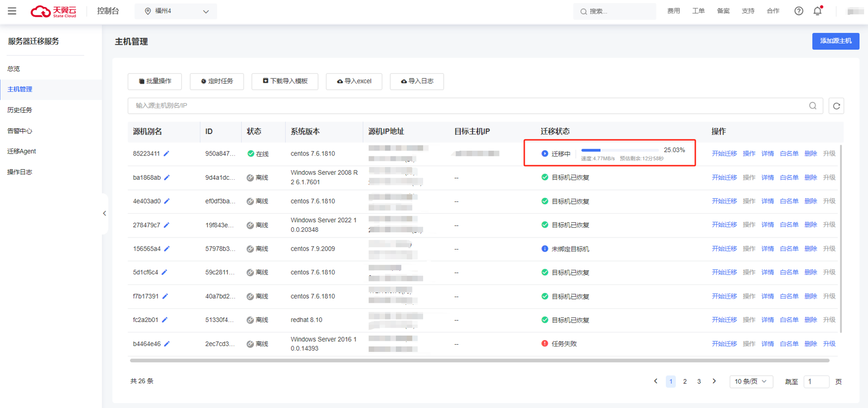Click the 迁移状态 column header
The width and height of the screenshot is (868, 408).
[555, 131]
